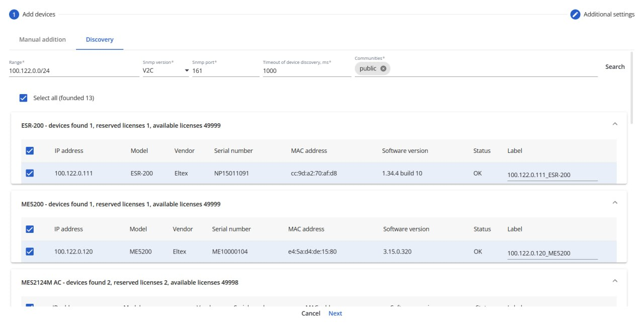Collapse the MES2124M AC devices group
The image size is (644, 329).
[x=614, y=281]
